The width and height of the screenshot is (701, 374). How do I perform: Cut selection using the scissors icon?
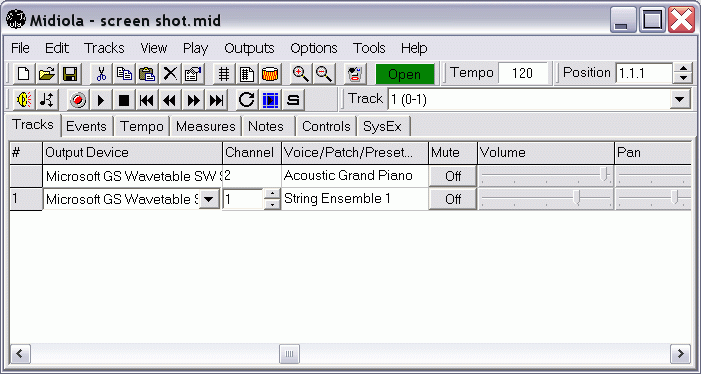pyautogui.click(x=101, y=74)
